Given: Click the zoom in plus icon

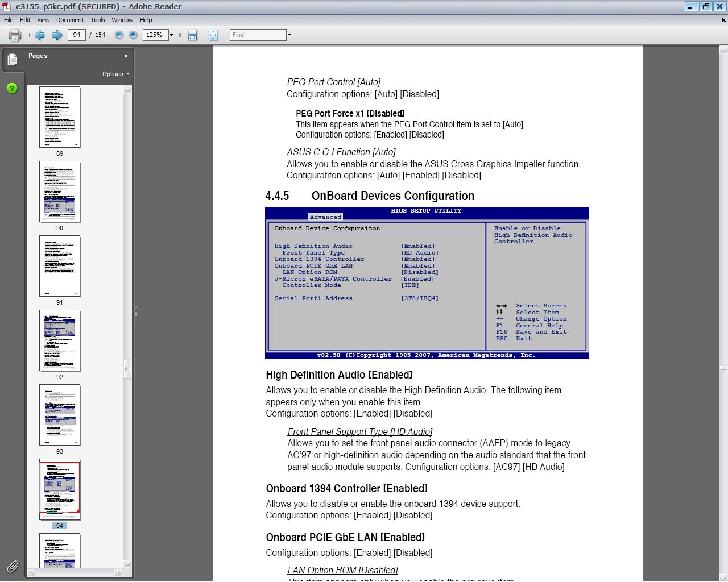Looking at the screenshot, I should [133, 35].
